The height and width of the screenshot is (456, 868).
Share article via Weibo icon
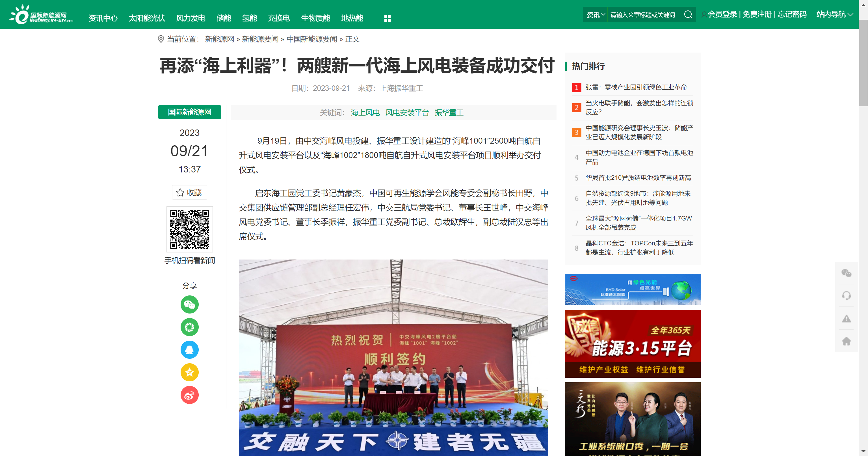tap(189, 395)
